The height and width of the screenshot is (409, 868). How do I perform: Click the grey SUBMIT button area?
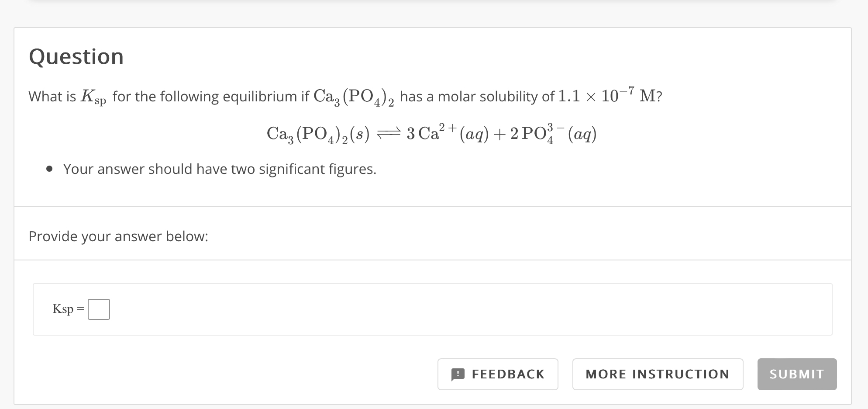pos(796,374)
